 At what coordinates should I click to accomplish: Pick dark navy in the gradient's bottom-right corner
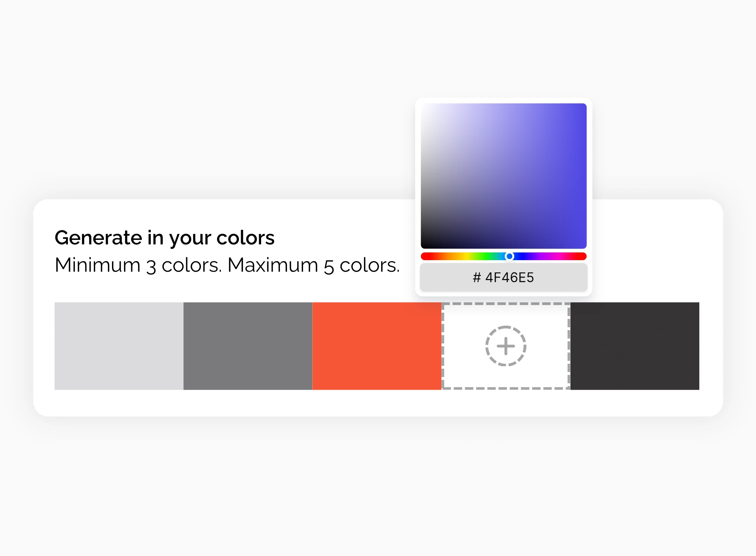tap(584, 246)
